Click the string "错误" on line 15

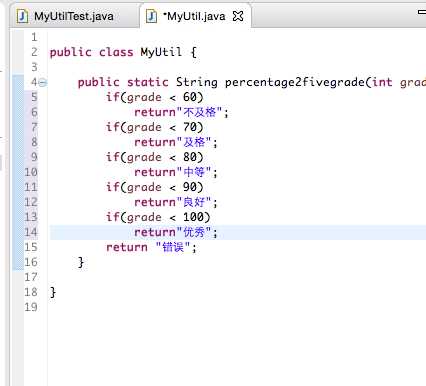(173, 247)
